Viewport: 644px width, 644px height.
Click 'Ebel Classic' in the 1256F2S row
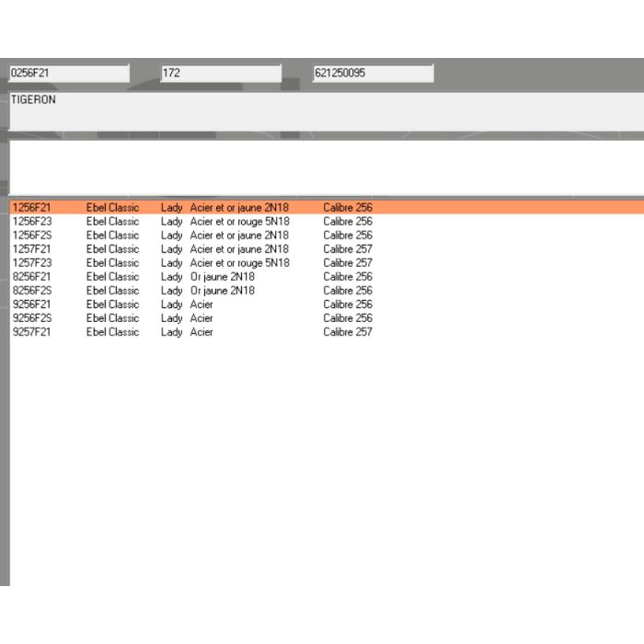point(112,236)
